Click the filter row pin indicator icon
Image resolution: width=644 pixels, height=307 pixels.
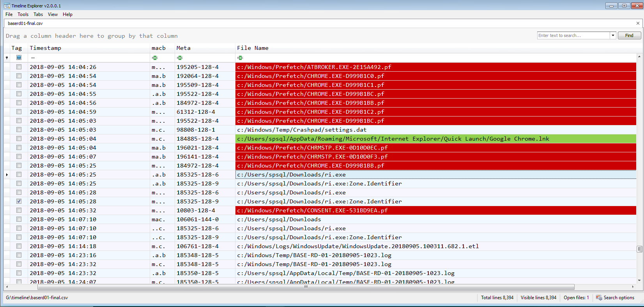click(x=7, y=58)
